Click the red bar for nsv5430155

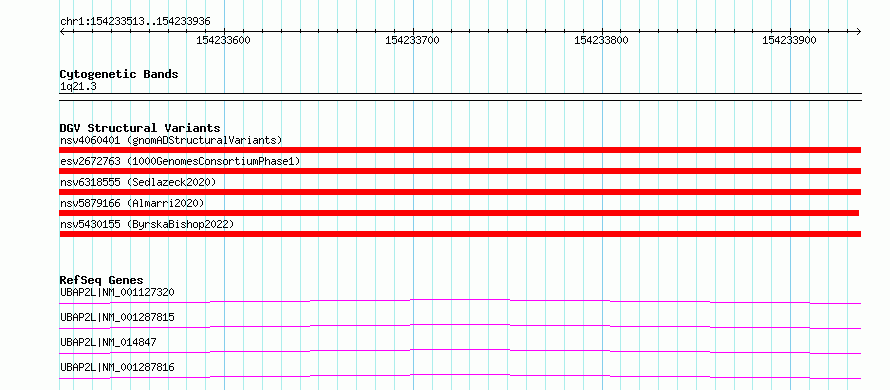pos(460,234)
